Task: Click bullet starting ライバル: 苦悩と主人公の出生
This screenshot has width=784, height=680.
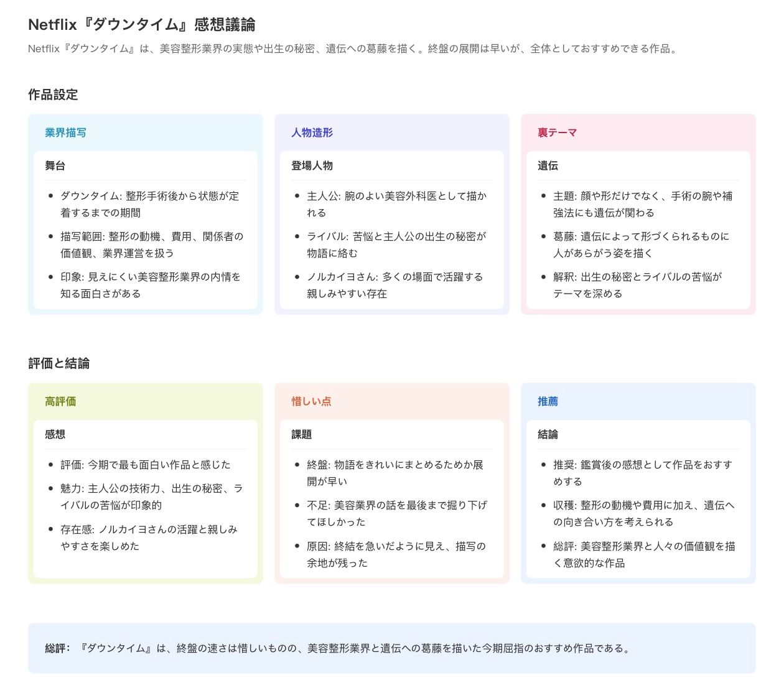Action: pos(396,245)
